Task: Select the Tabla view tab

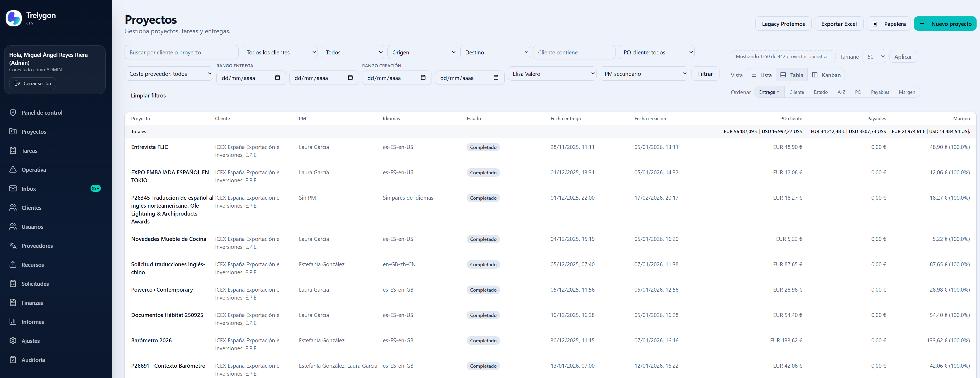Action: [x=792, y=74]
